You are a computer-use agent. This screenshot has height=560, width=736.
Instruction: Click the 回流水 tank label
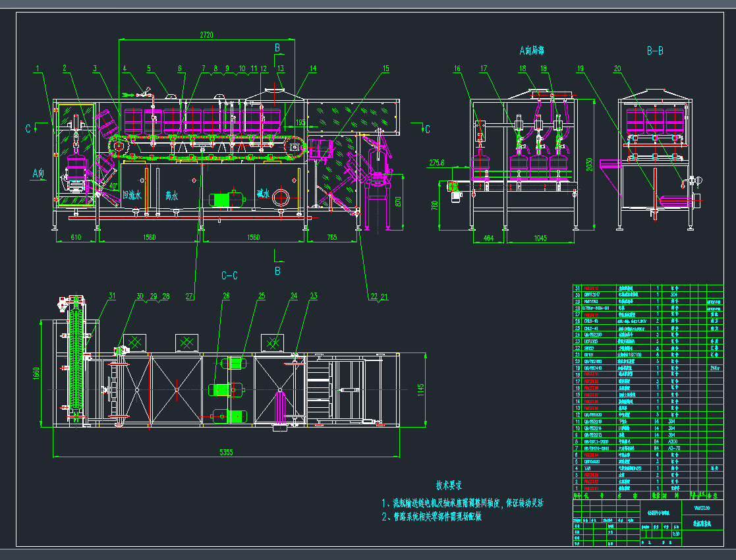click(132, 195)
